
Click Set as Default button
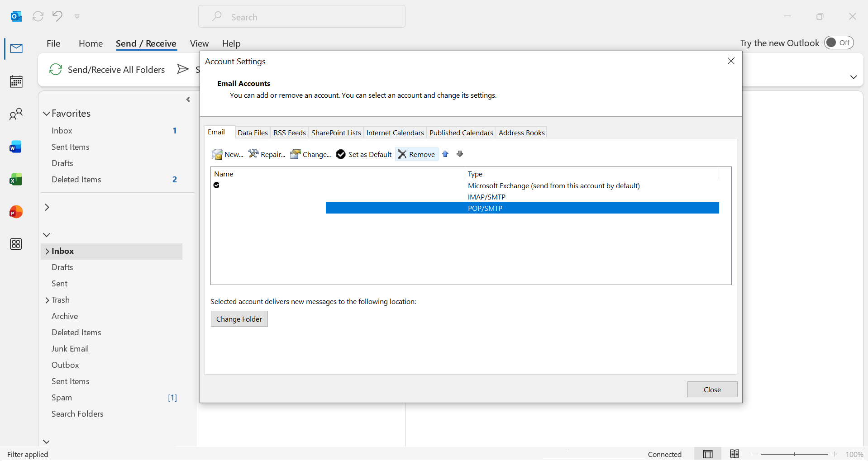364,154
